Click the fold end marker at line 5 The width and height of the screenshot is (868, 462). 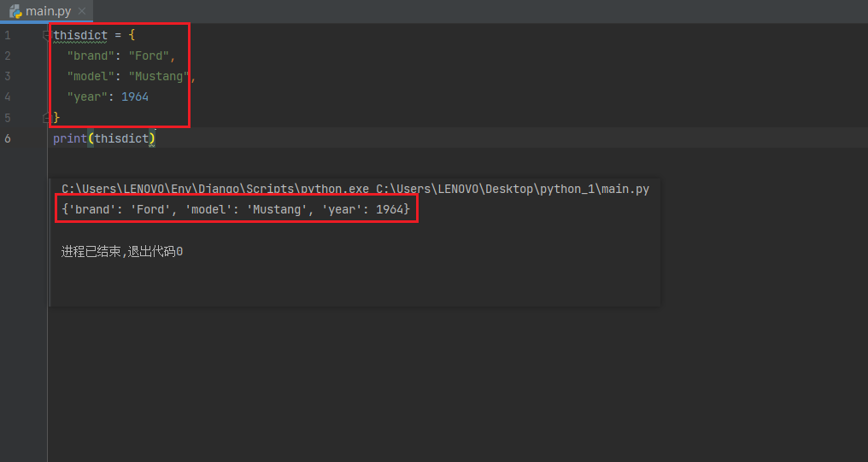[46, 117]
